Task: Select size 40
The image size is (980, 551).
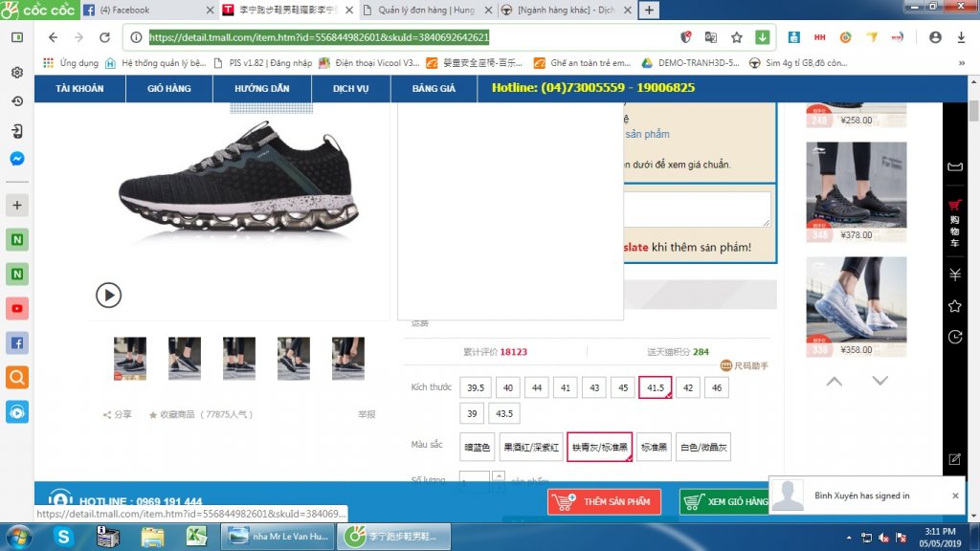Action: coord(508,388)
